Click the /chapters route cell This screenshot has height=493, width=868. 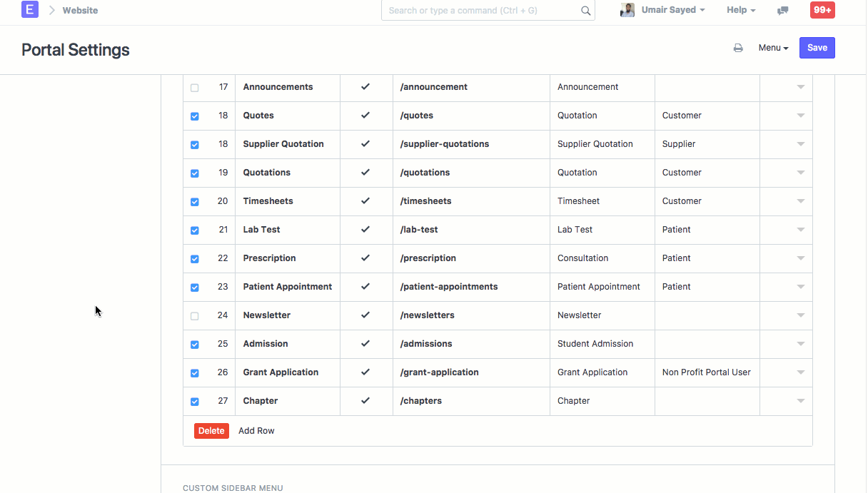(x=471, y=401)
